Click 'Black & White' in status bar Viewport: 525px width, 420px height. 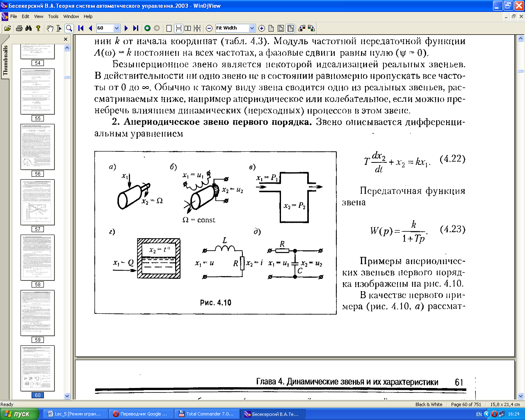tap(429, 404)
